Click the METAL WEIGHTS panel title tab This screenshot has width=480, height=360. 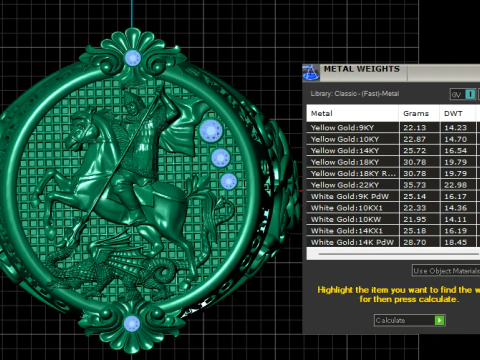pyautogui.click(x=362, y=69)
